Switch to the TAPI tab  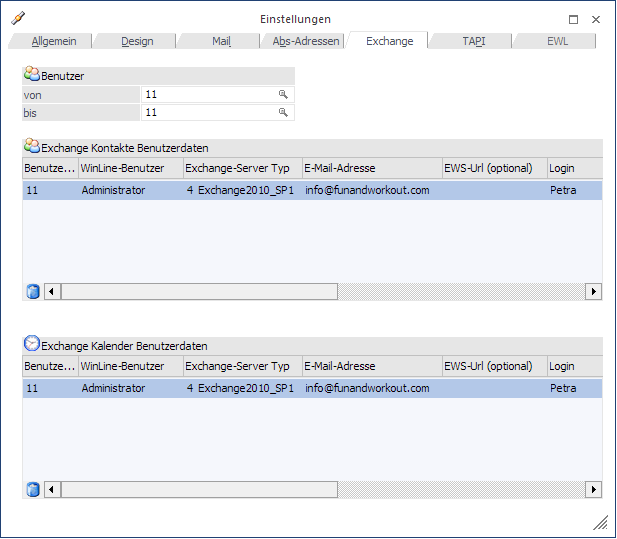(x=473, y=41)
